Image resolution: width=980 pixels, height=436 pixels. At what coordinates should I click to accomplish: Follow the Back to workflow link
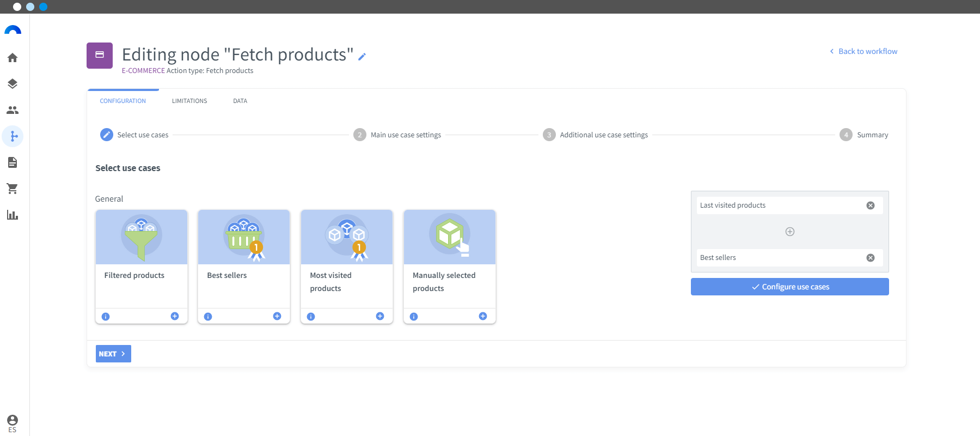[863, 51]
